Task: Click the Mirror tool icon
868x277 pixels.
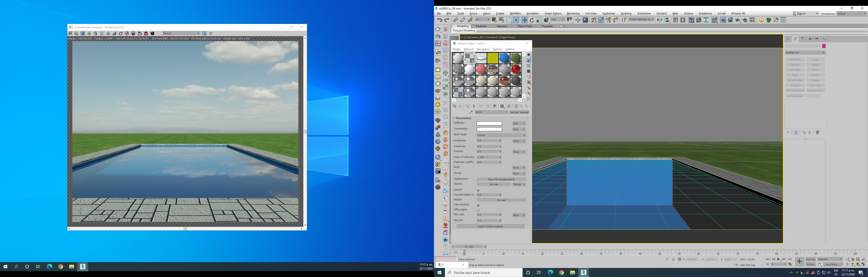Action: click(660, 20)
